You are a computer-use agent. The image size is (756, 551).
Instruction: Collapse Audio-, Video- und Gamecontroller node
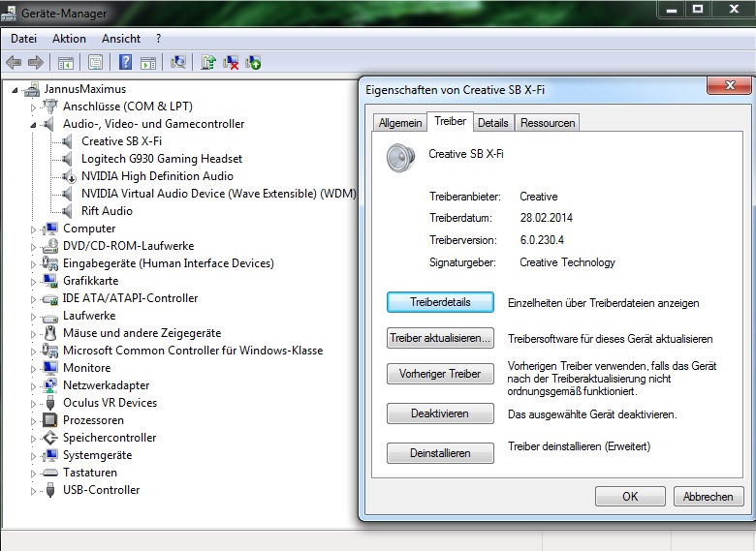coord(33,125)
